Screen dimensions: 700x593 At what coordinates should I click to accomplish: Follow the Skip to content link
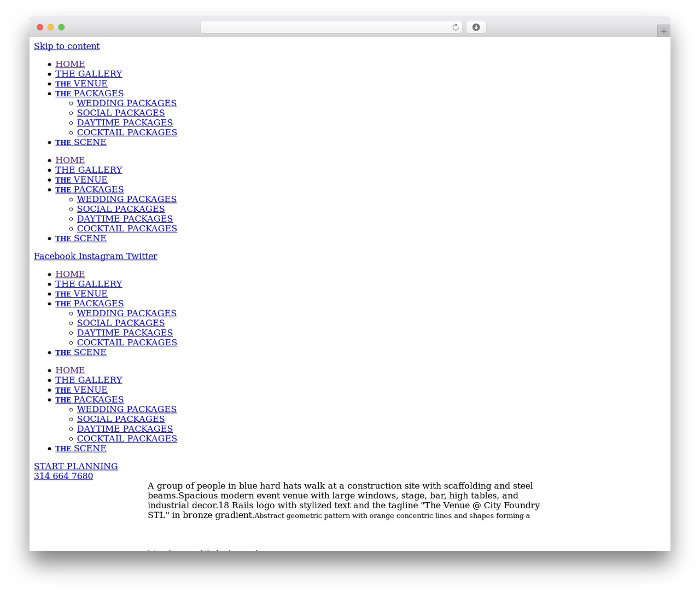click(x=67, y=46)
